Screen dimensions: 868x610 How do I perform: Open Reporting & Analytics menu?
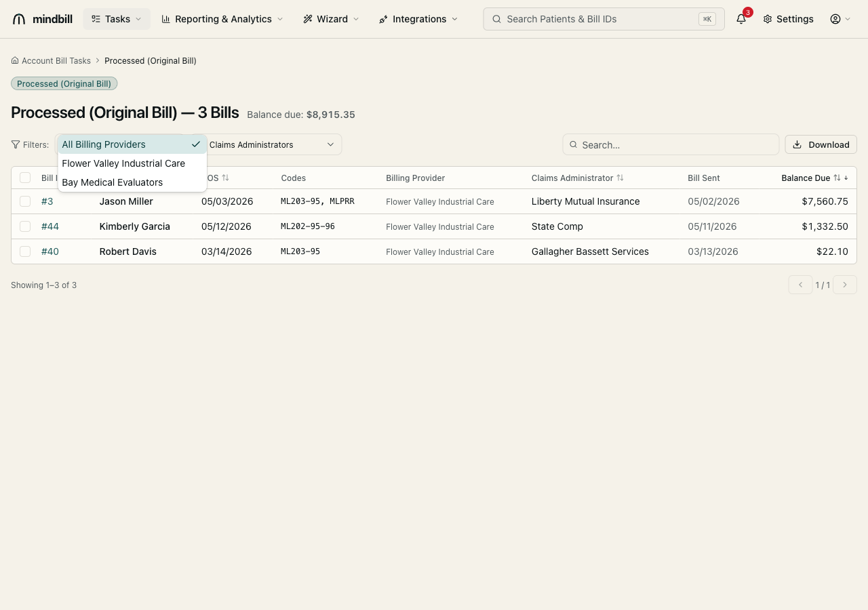(222, 19)
